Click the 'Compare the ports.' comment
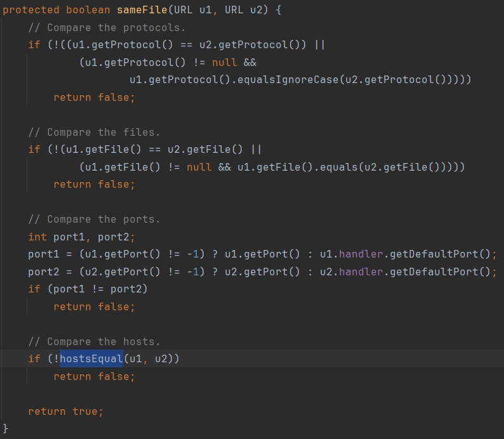Screen dimensions: 504x439 tap(94, 219)
